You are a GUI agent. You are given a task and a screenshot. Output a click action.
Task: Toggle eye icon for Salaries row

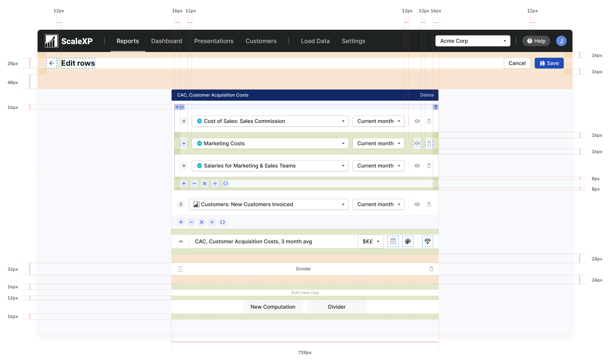coord(417,166)
